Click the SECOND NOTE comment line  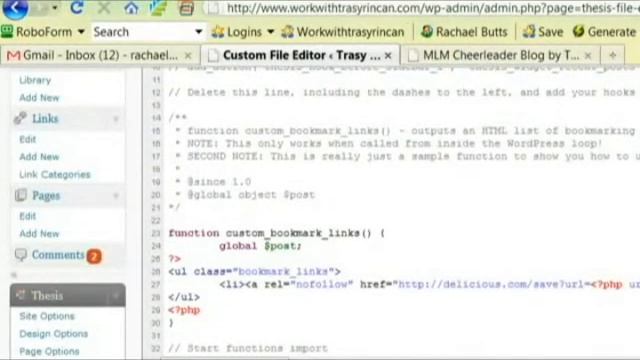click(x=407, y=156)
